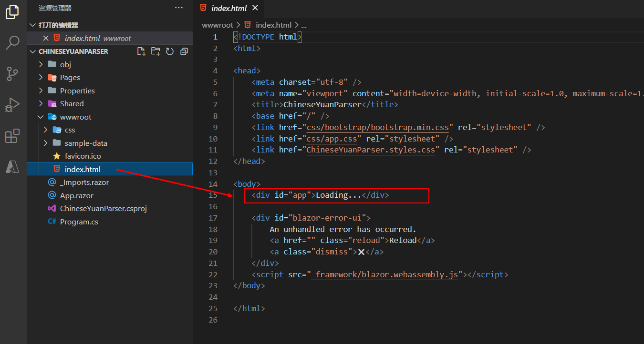
Task: Open the Source Control view icon
Action: coord(12,74)
